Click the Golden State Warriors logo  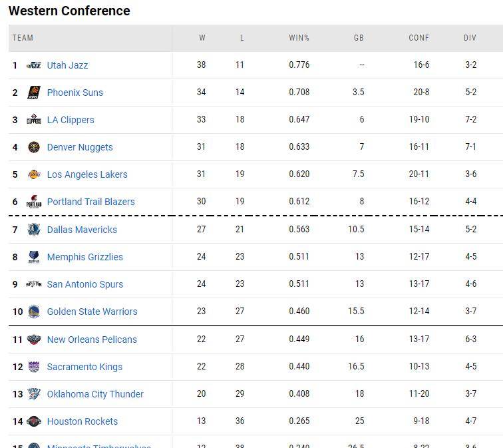pos(34,312)
